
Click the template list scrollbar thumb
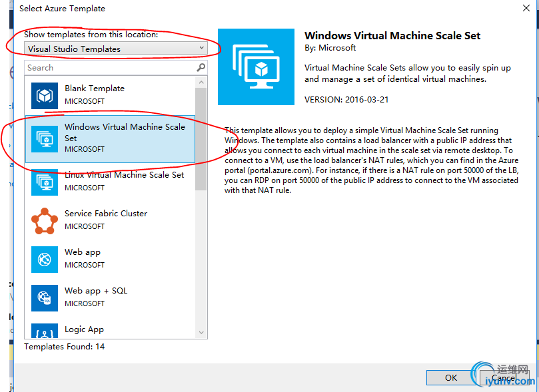point(201,139)
